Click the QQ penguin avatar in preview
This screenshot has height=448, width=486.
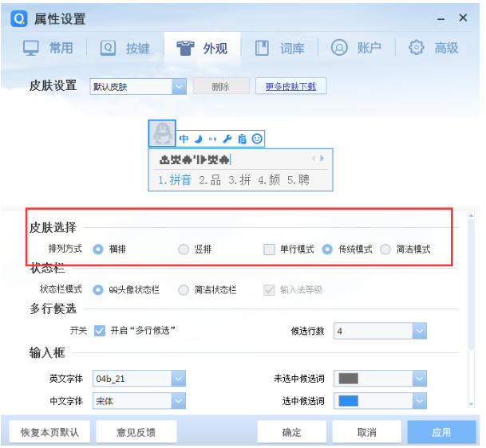click(x=162, y=133)
